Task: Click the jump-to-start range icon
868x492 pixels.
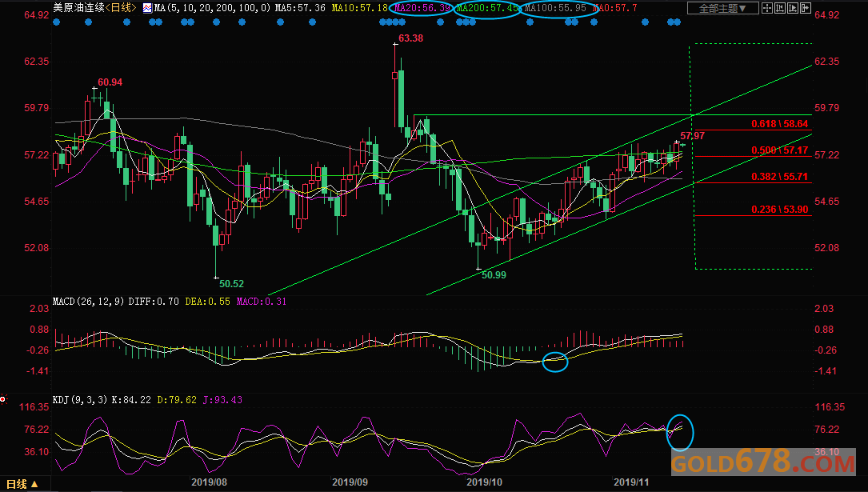Action: click(x=780, y=8)
